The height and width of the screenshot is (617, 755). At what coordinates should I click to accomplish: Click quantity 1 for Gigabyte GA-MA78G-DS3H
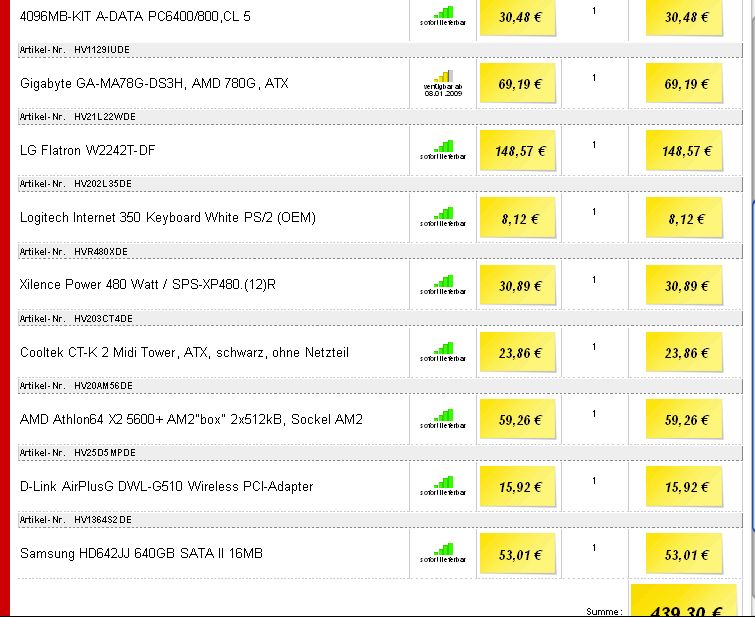click(594, 78)
